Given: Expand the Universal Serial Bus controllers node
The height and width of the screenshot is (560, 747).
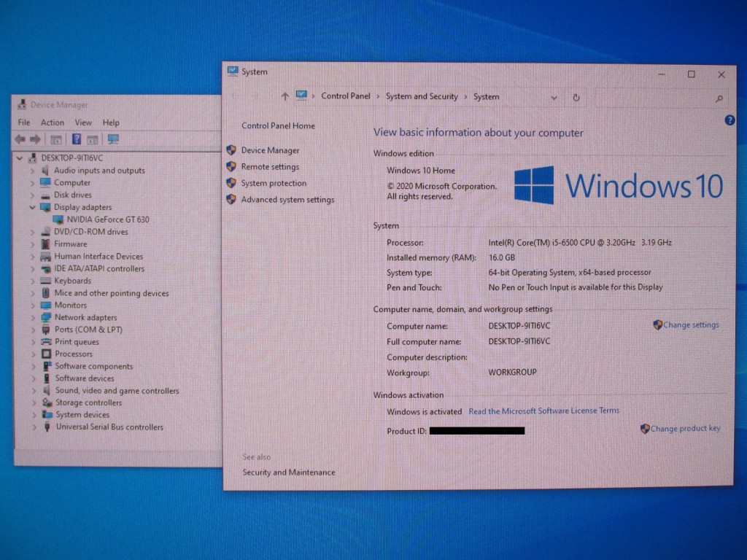Looking at the screenshot, I should pos(32,427).
